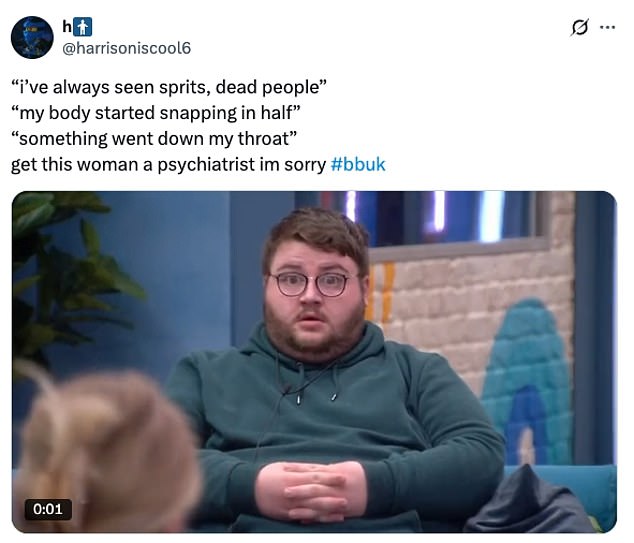Click the 0:01 video duration badge
Screen dimensions: 634x543
(48, 509)
